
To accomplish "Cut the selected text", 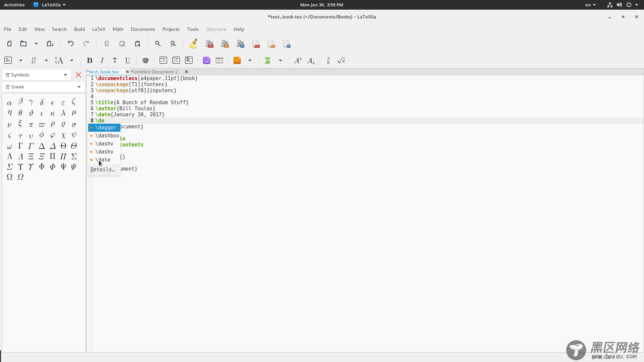I will tap(107, 44).
